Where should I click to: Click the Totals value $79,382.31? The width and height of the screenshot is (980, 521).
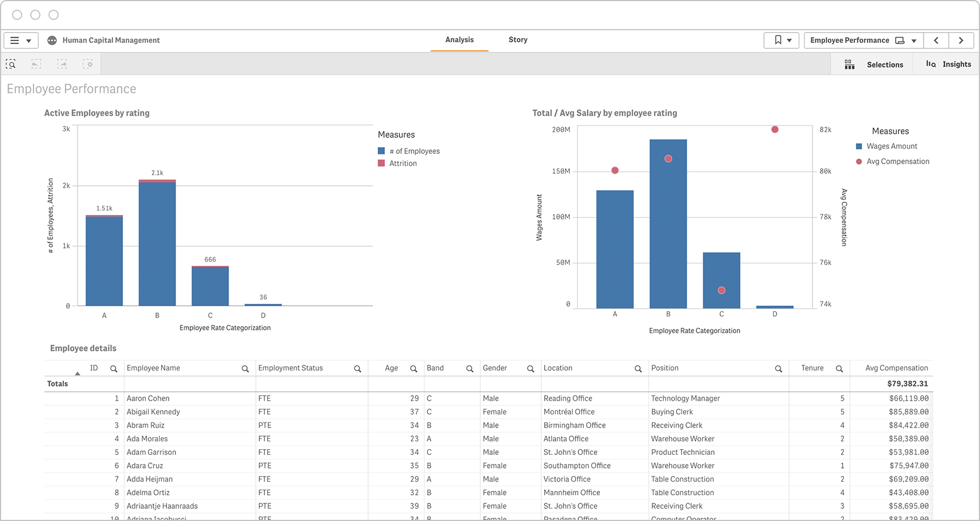coord(908,384)
